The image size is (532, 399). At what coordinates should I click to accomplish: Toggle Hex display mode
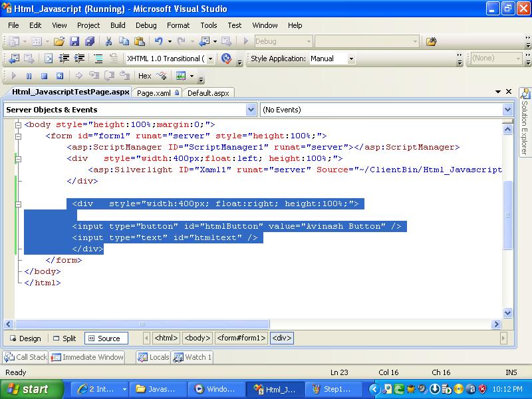[x=144, y=76]
